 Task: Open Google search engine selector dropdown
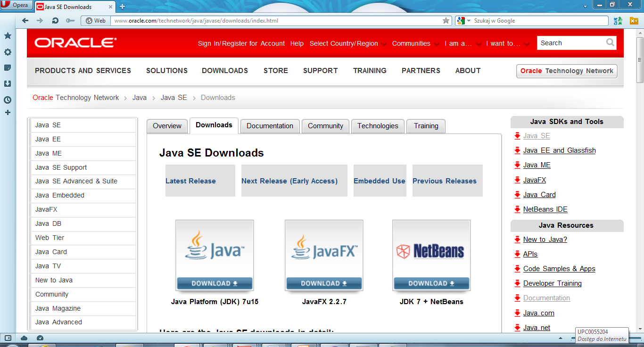coord(464,21)
